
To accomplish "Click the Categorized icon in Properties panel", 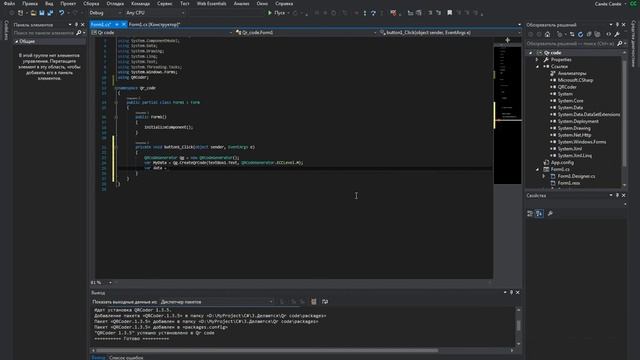I will [x=530, y=213].
